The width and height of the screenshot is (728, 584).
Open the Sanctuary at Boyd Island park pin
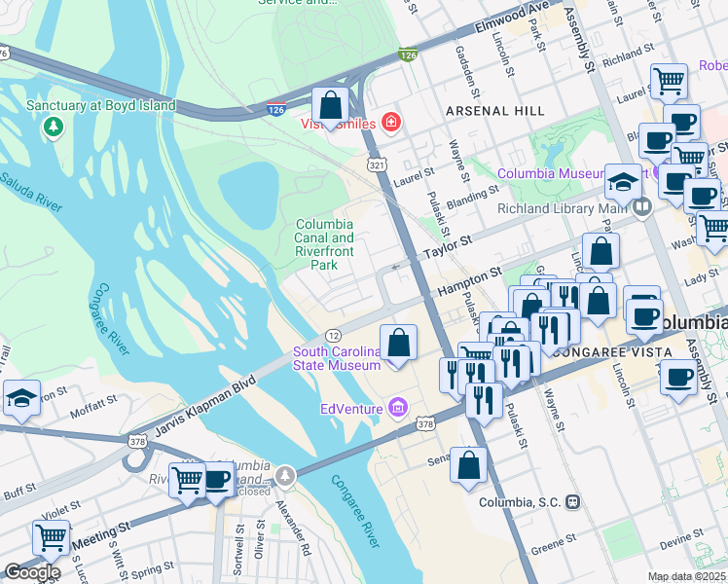pos(54,127)
